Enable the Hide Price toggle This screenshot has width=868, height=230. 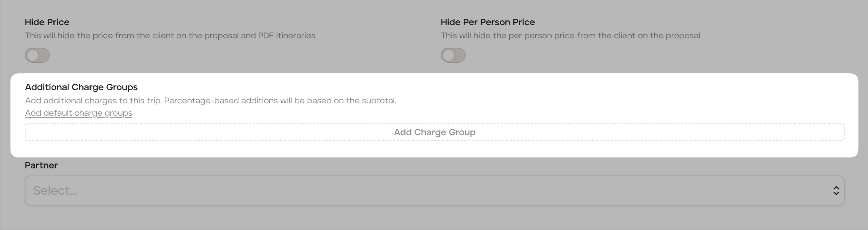[x=37, y=55]
